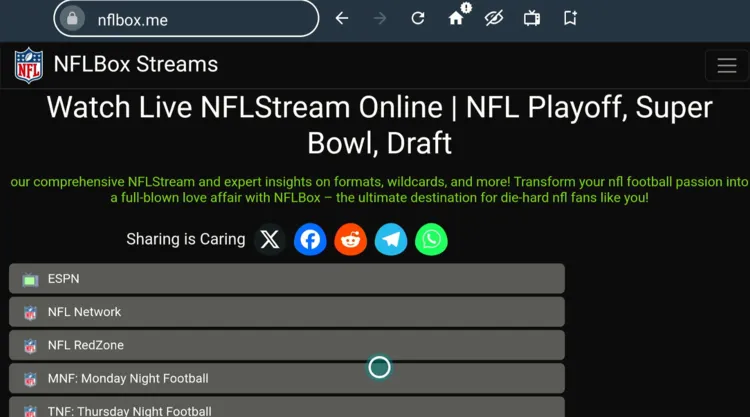This screenshot has width=750, height=417.
Task: Click the NFL icon beside MNF row
Action: coord(30,379)
